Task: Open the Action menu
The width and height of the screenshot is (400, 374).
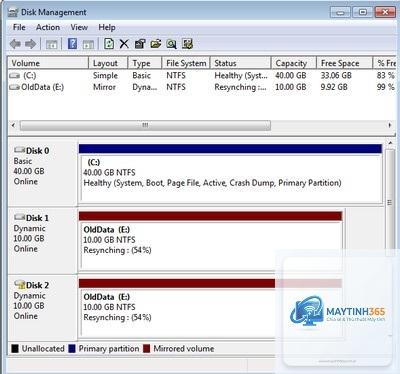Action: click(48, 27)
